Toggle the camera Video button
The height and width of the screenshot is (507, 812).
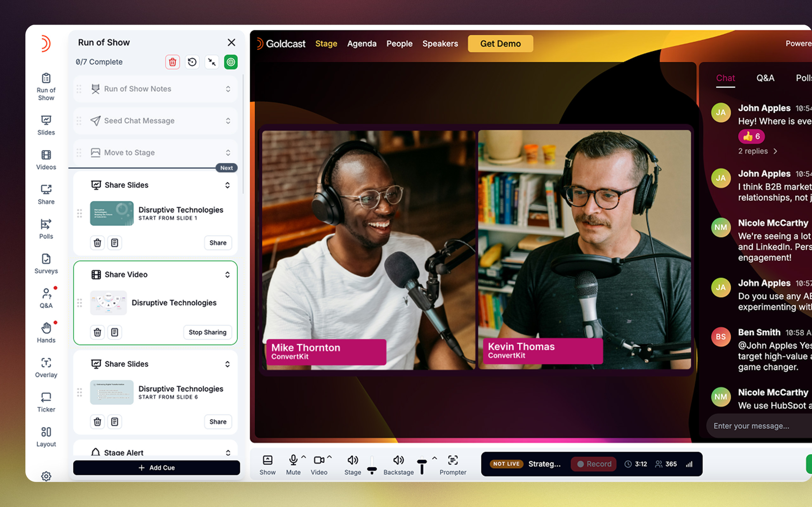click(318, 465)
